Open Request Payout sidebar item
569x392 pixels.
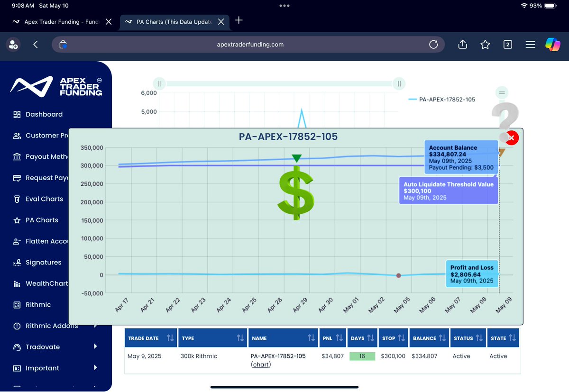pos(41,178)
